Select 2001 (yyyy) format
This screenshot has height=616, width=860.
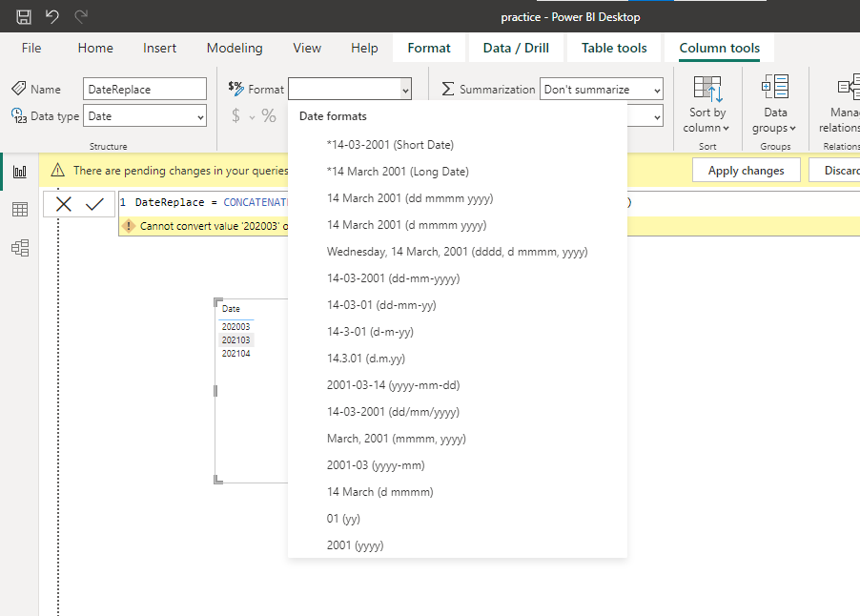[x=458, y=545]
